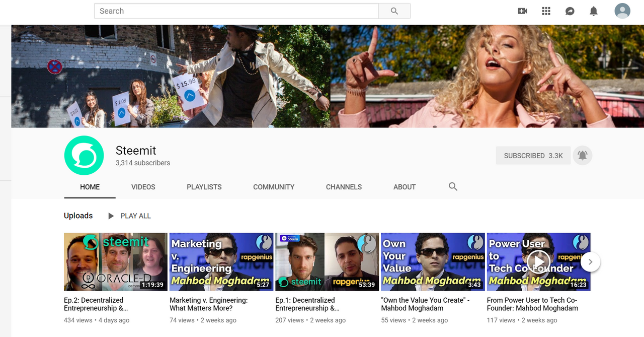This screenshot has width=644, height=337.
Task: Open Ep.2 Decentralized Entrepreneurship thumbnail
Action: (x=116, y=262)
